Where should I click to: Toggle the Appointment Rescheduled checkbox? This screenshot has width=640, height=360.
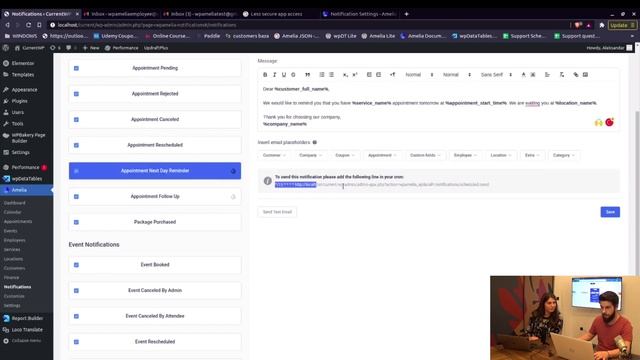[76, 145]
